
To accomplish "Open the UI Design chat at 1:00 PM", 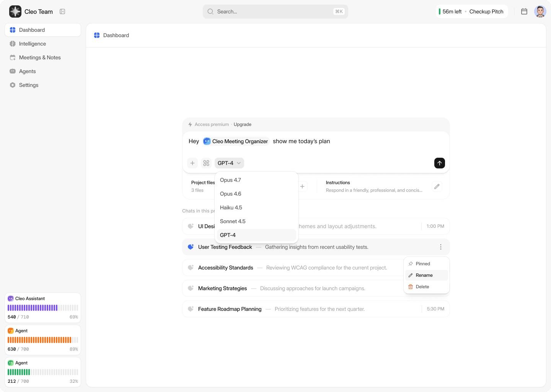I will click(x=316, y=226).
